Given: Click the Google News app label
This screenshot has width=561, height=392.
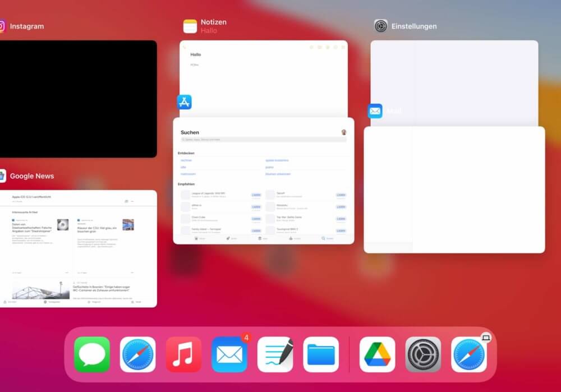Looking at the screenshot, I should 32,176.
